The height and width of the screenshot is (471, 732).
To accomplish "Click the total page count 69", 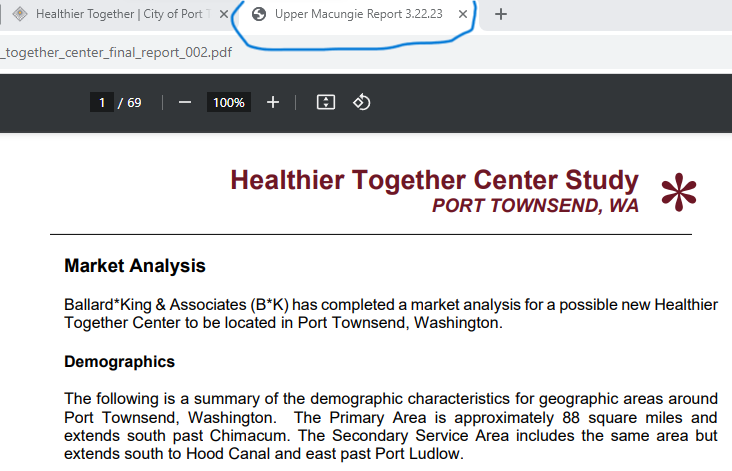I will (x=134, y=102).
